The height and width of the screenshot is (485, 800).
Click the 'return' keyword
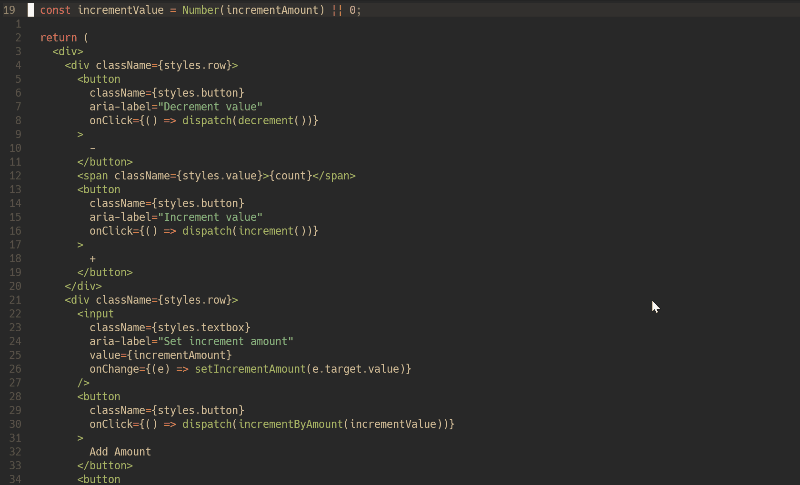58,38
